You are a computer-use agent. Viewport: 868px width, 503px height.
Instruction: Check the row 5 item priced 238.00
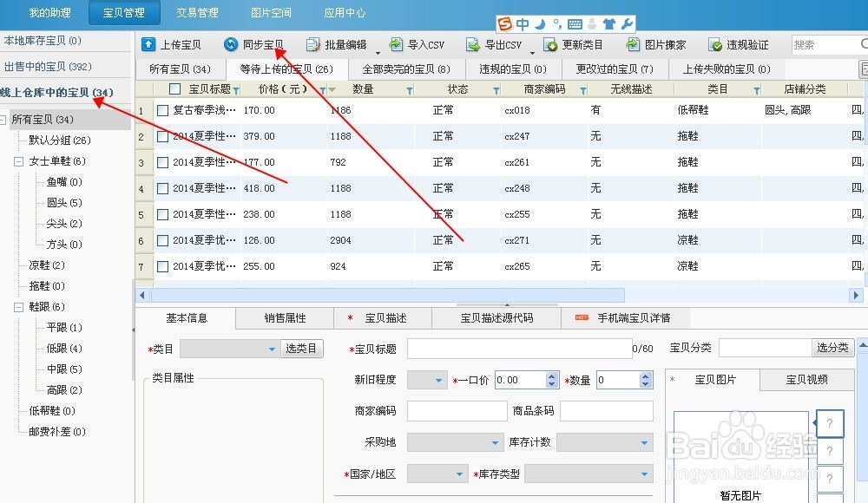[x=163, y=215]
